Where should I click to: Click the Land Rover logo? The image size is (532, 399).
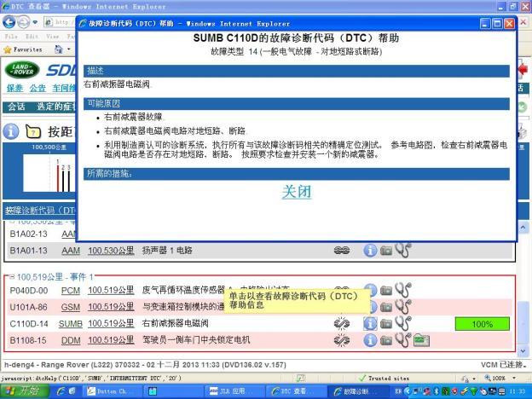pos(22,70)
